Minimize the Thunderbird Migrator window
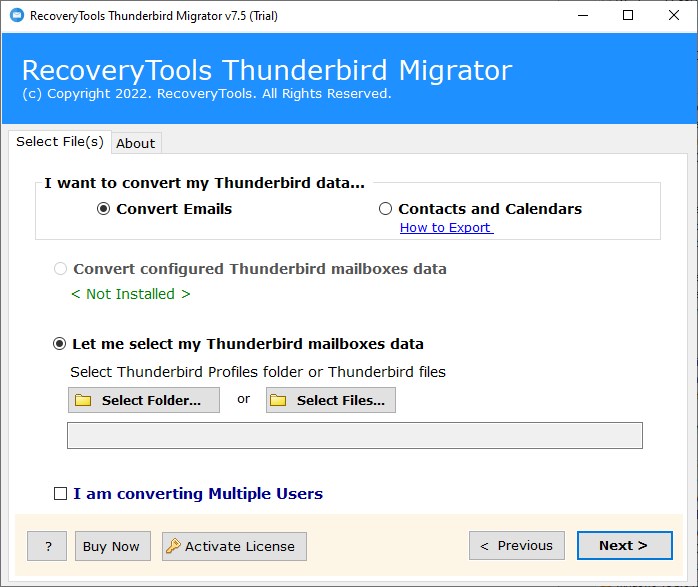The image size is (698, 587). tap(582, 15)
